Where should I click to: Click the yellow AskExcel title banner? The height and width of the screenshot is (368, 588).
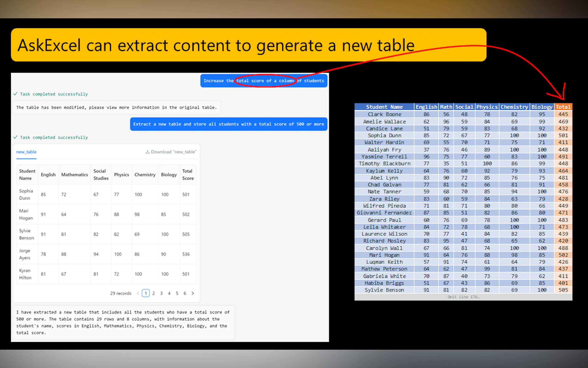[x=248, y=45]
